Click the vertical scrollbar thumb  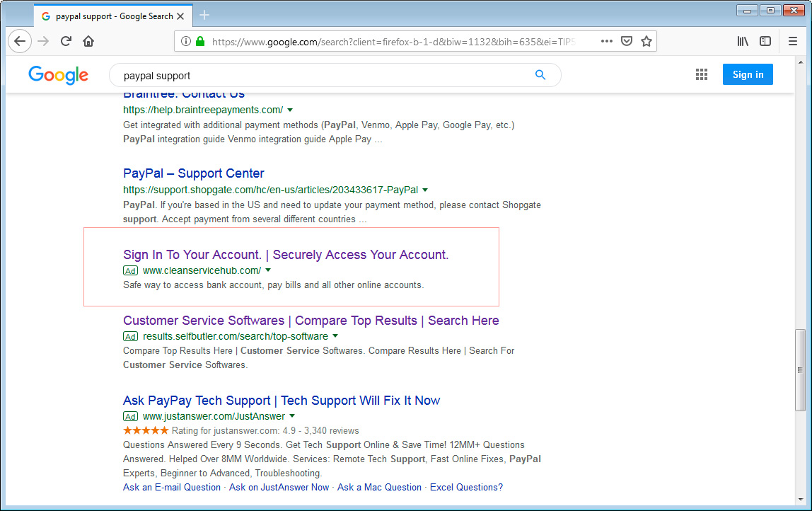pos(801,370)
